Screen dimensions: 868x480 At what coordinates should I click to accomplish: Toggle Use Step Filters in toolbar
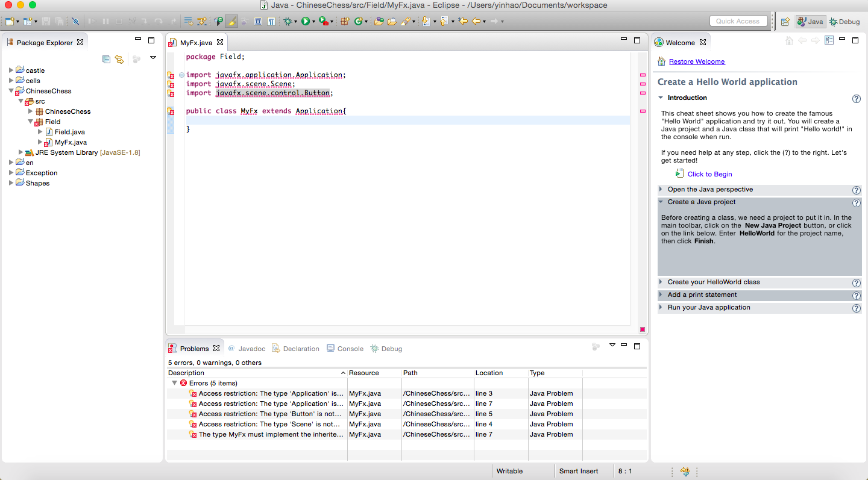[201, 21]
